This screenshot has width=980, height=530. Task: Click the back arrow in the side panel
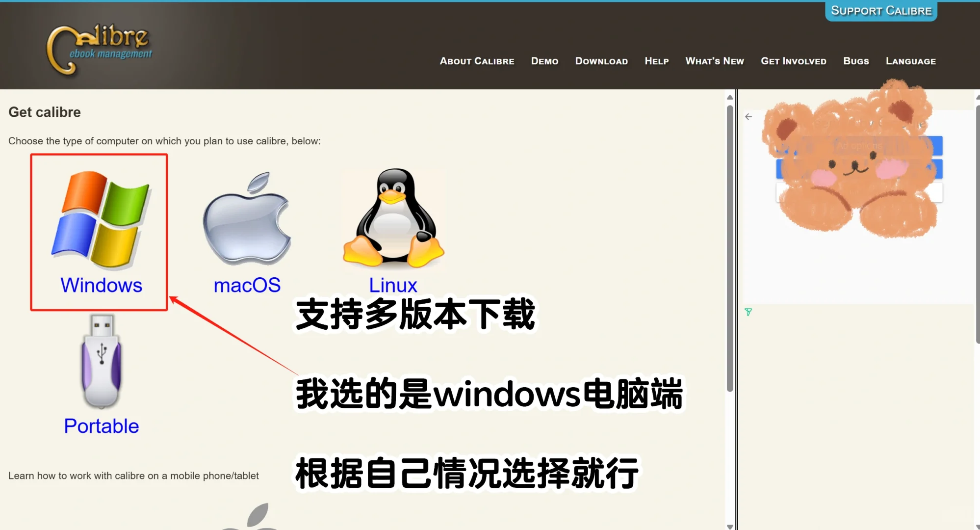748,117
